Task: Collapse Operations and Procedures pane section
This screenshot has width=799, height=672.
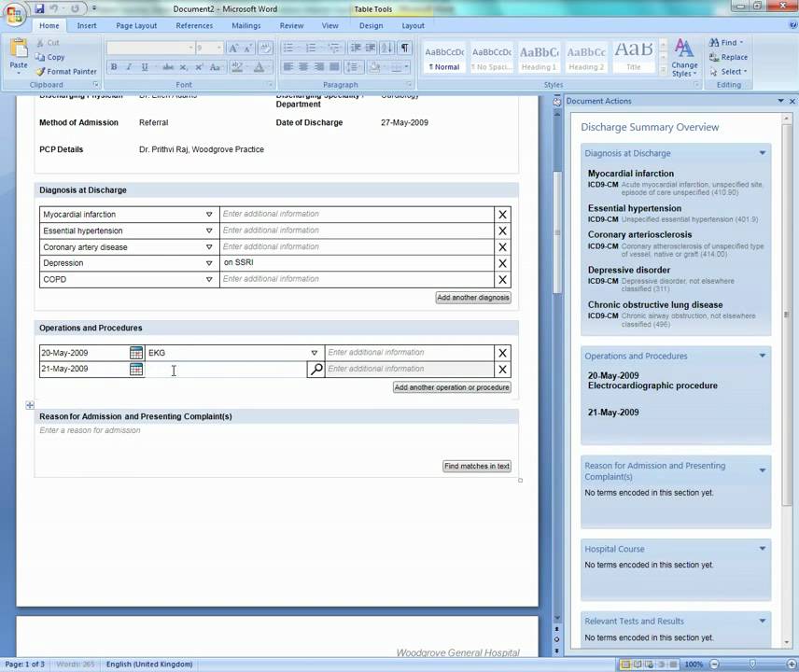Action: click(x=763, y=356)
